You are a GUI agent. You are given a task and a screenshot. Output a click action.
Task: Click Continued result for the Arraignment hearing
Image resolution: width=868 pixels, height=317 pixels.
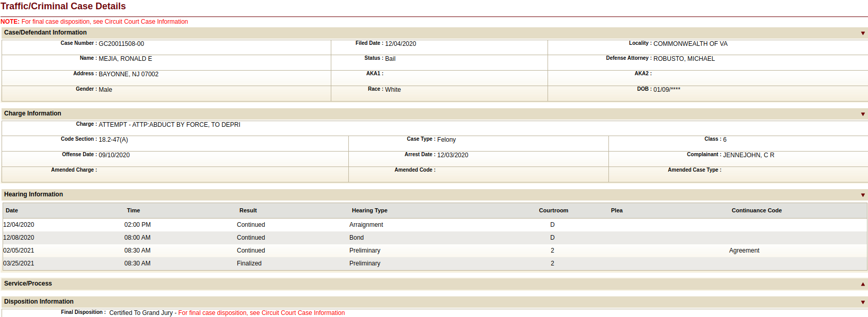(251, 225)
